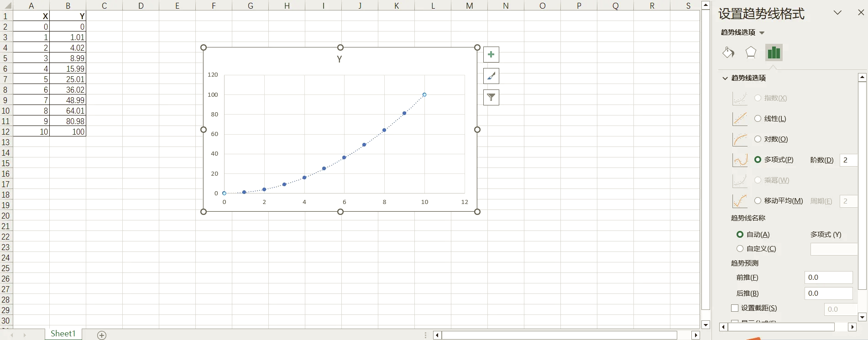
Task: Select column B header
Action: [x=68, y=5]
